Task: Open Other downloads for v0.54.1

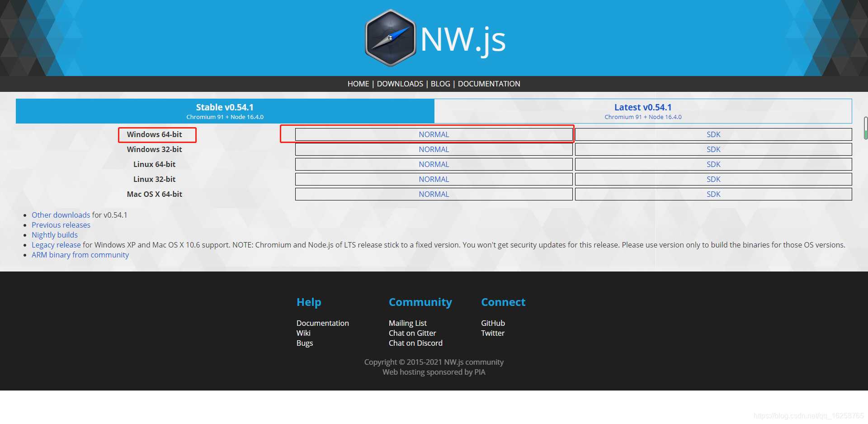Action: point(61,215)
